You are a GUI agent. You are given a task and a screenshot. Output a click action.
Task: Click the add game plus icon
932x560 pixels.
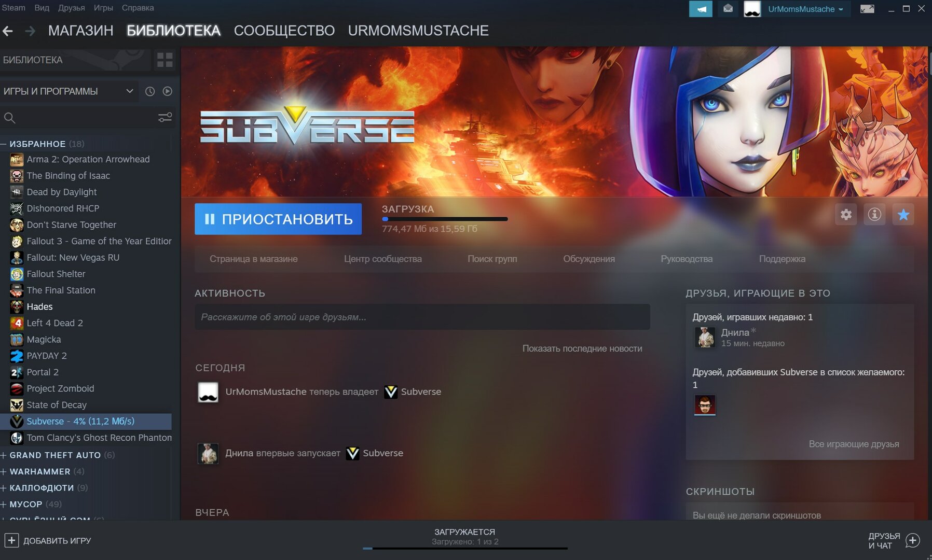11,540
